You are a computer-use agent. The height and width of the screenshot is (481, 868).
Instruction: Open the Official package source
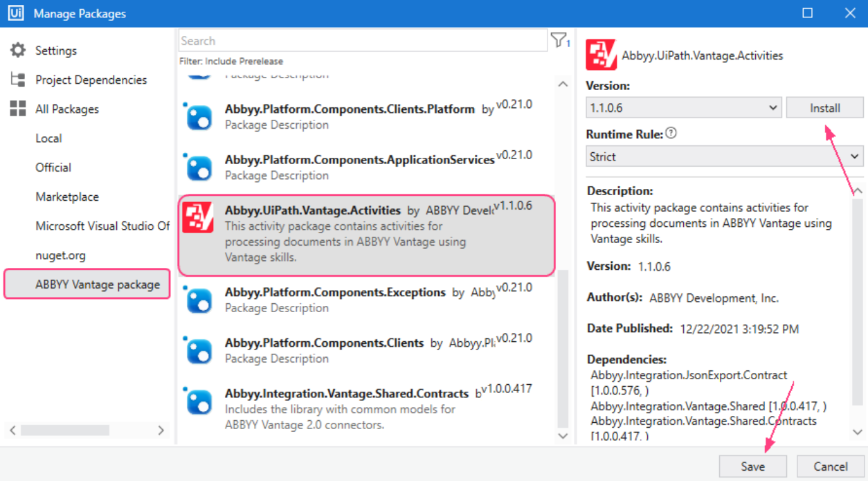tap(53, 167)
